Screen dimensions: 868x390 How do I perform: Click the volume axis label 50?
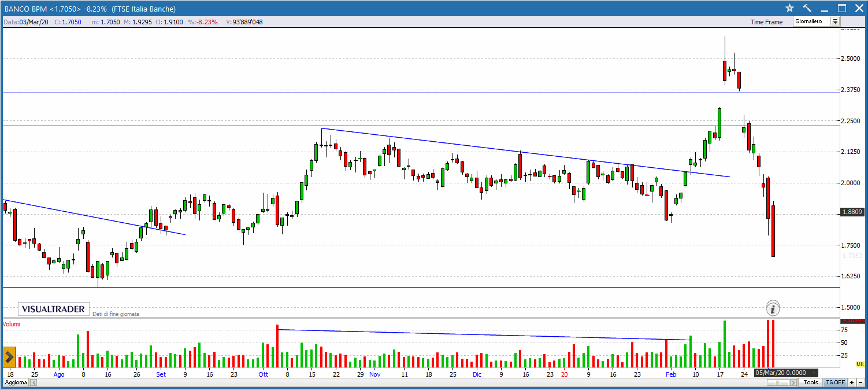(x=844, y=343)
